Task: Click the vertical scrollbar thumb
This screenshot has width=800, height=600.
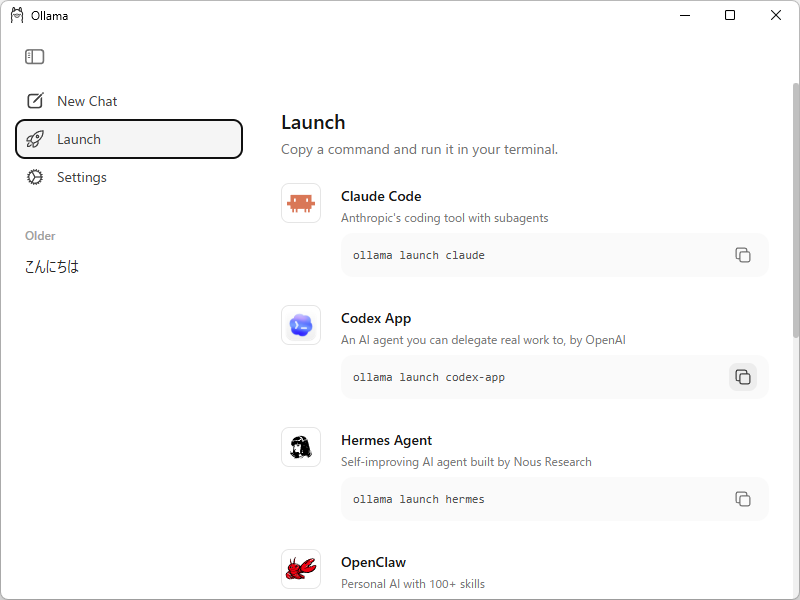Action: (x=795, y=210)
